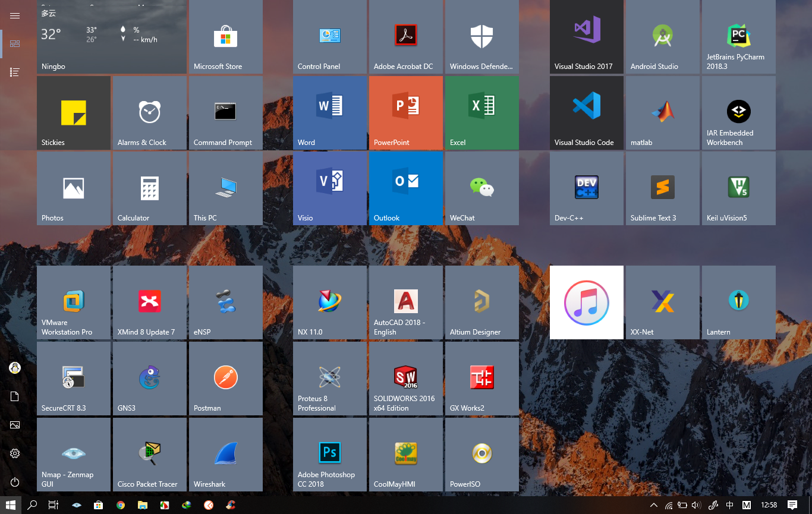
Task: Open Settings from the Start sidebar
Action: [x=15, y=453]
